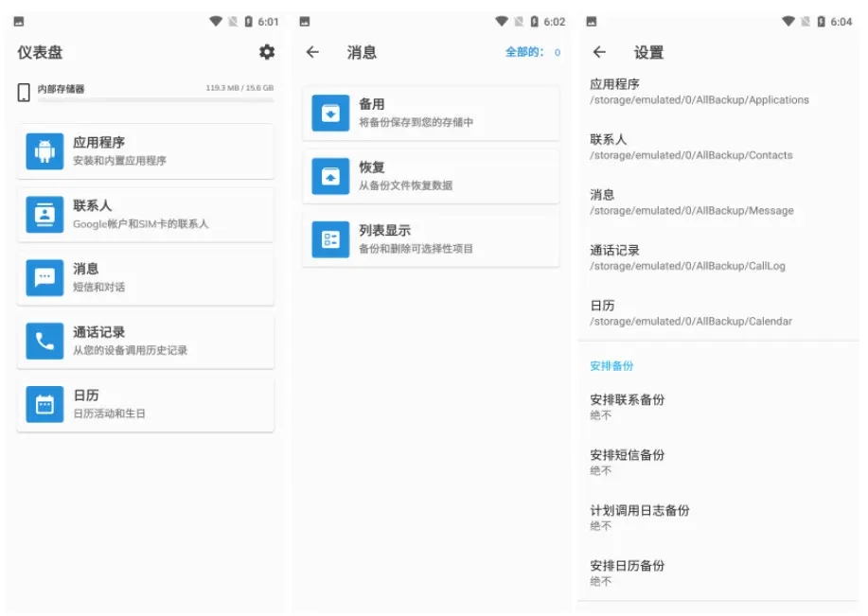Tap the calendar icon for 日历
This screenshot has width=868, height=616.
pyautogui.click(x=44, y=404)
